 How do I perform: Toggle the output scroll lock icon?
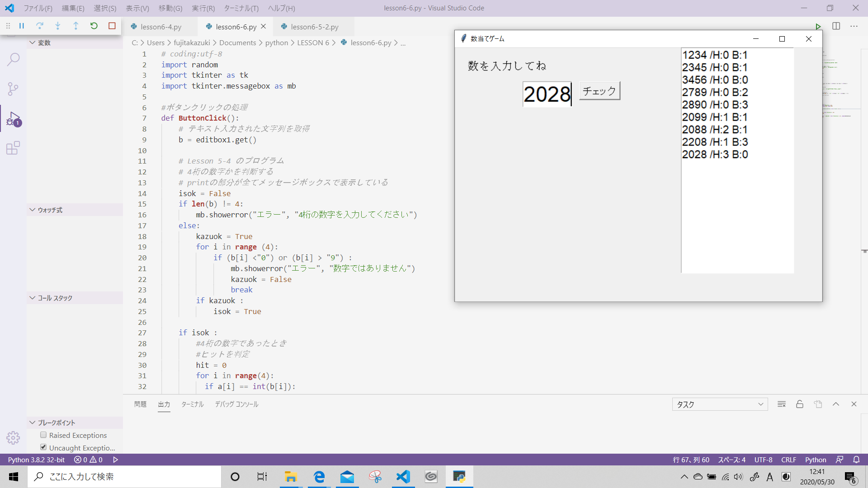799,404
